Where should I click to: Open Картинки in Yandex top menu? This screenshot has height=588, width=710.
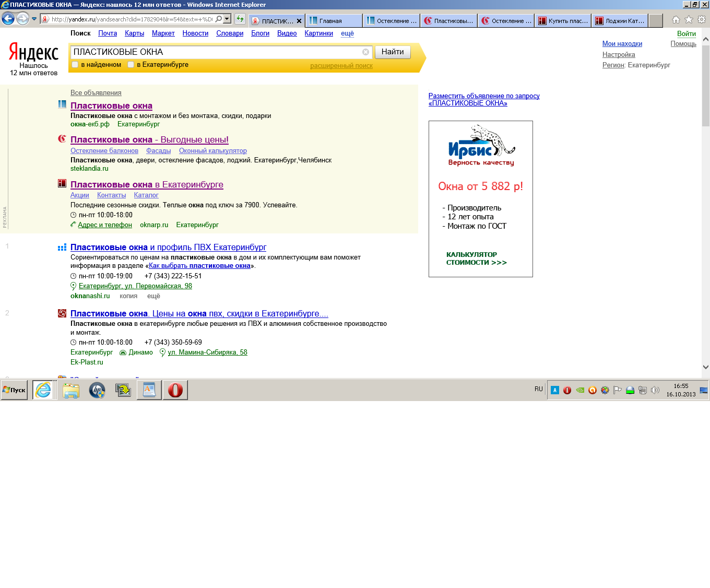pos(318,33)
